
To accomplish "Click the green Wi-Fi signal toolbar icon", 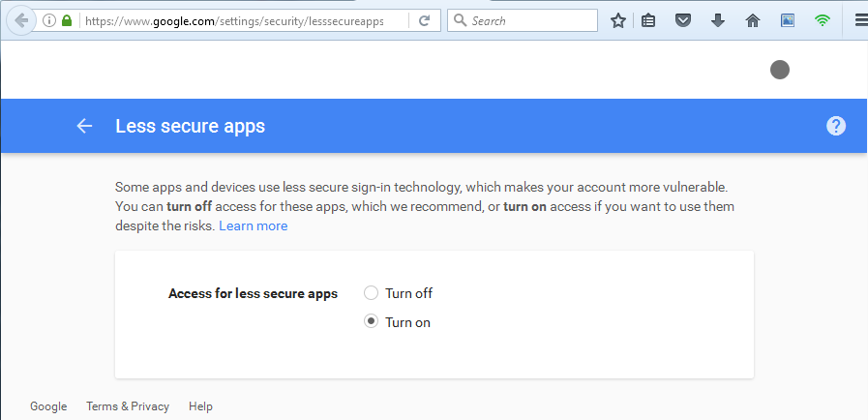I will 822,20.
